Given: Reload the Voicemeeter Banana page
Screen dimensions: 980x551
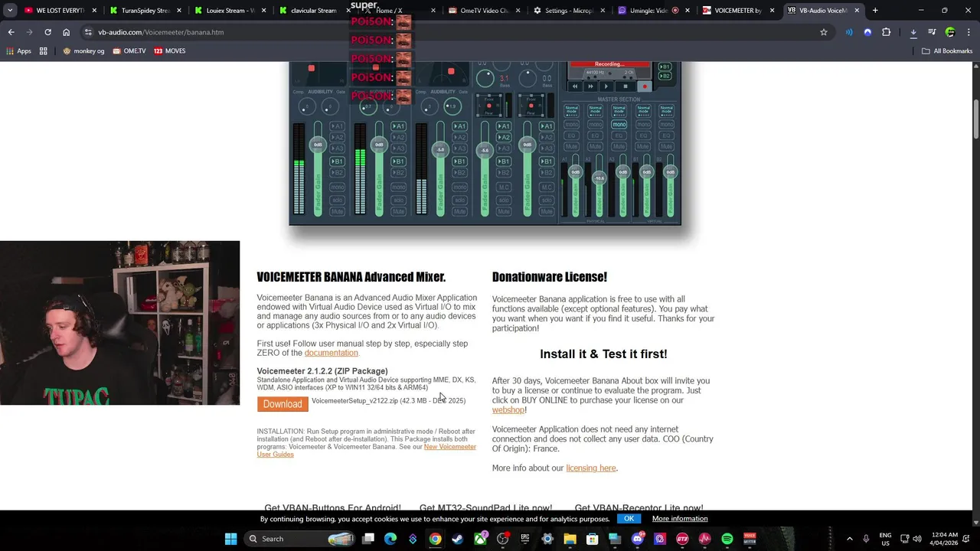Looking at the screenshot, I should [47, 32].
